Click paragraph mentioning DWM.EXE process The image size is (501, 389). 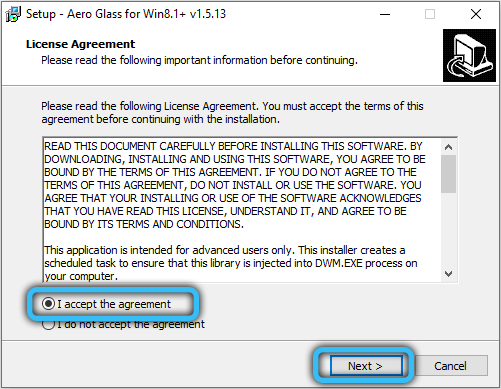coord(231,263)
